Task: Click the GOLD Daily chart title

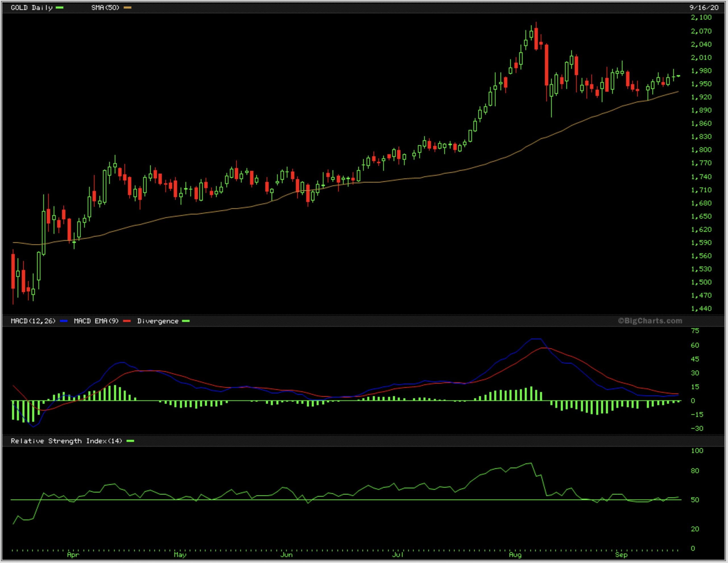Action: pyautogui.click(x=31, y=8)
